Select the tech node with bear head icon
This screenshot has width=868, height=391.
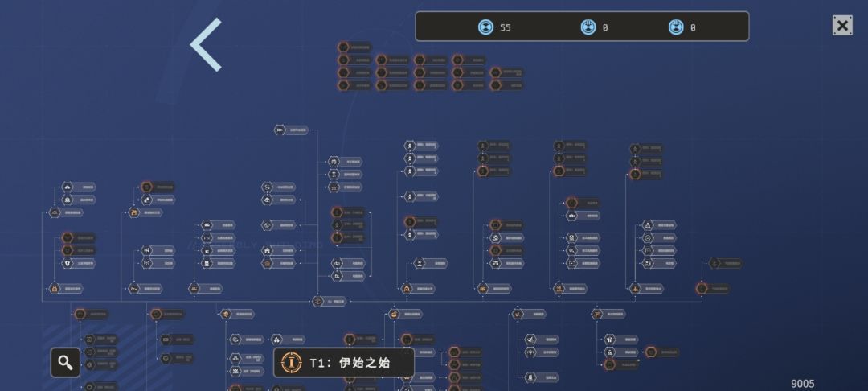click(x=79, y=263)
